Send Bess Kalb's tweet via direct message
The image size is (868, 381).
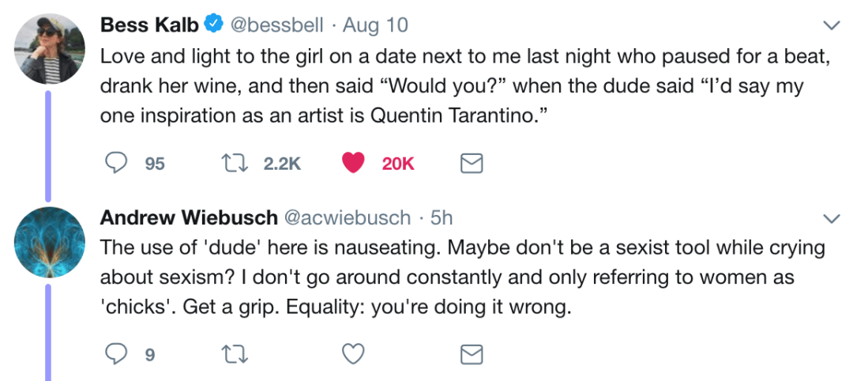pos(472,163)
